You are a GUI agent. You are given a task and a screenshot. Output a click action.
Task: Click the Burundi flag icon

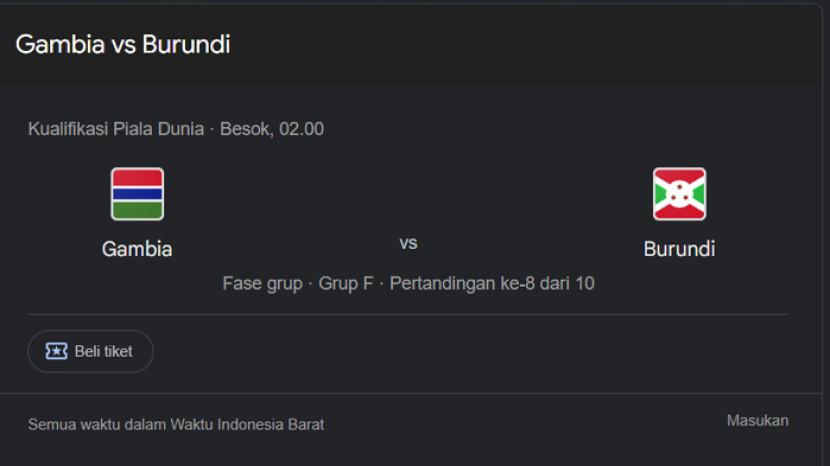(x=679, y=194)
